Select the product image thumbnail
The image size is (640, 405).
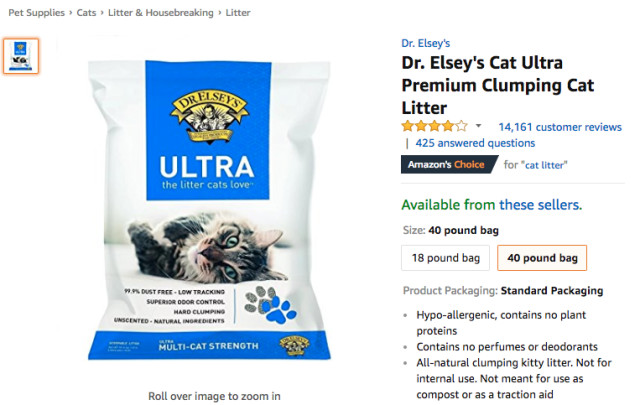click(x=21, y=56)
